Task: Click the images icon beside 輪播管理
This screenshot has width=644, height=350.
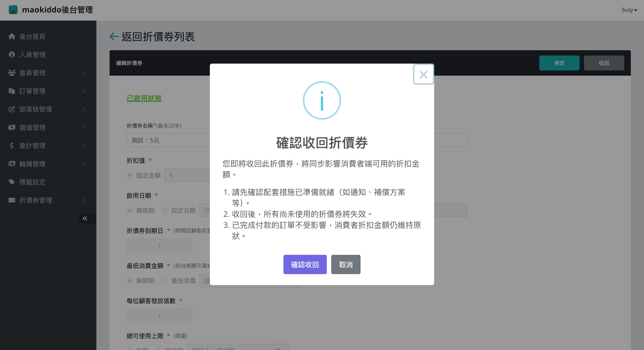Action: (12, 164)
